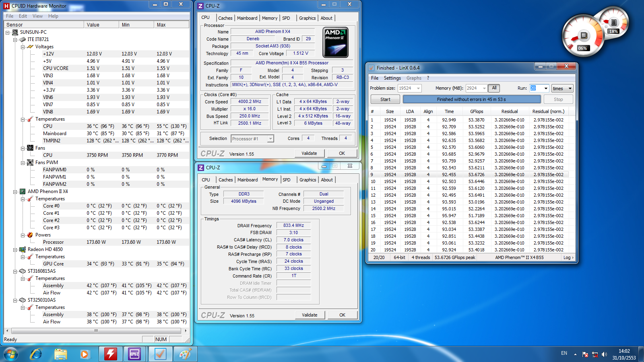Click the CPU-Z taskbar icon

(x=134, y=354)
